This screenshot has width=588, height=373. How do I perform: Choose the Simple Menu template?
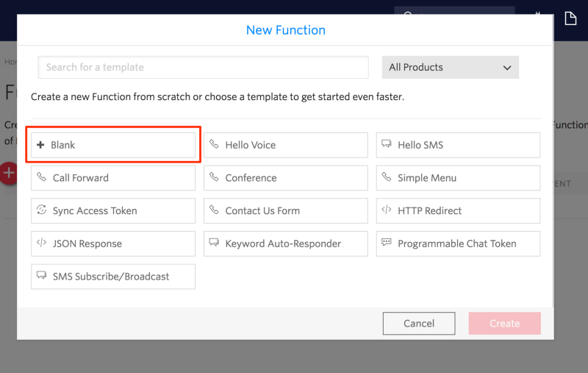tap(458, 178)
